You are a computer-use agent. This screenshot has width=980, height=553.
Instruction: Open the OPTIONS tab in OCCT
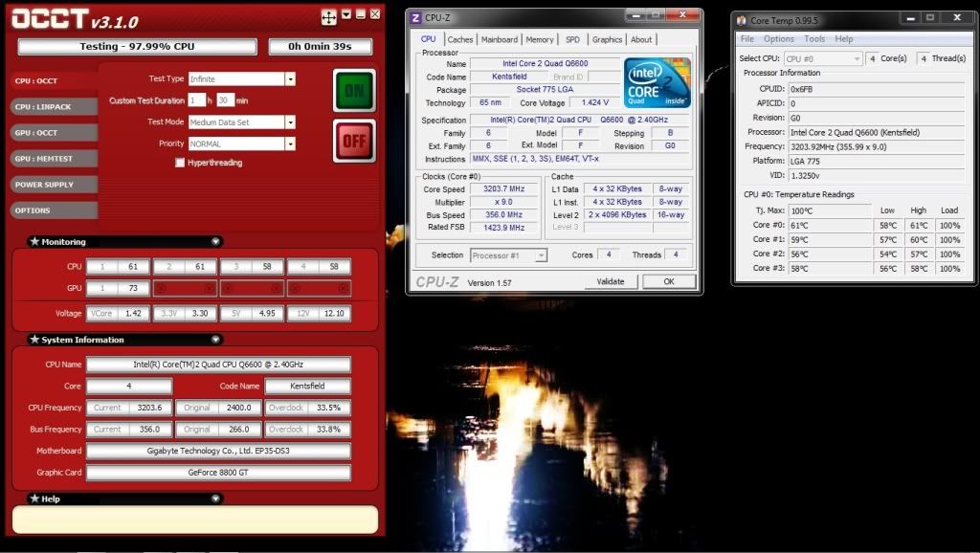54,210
